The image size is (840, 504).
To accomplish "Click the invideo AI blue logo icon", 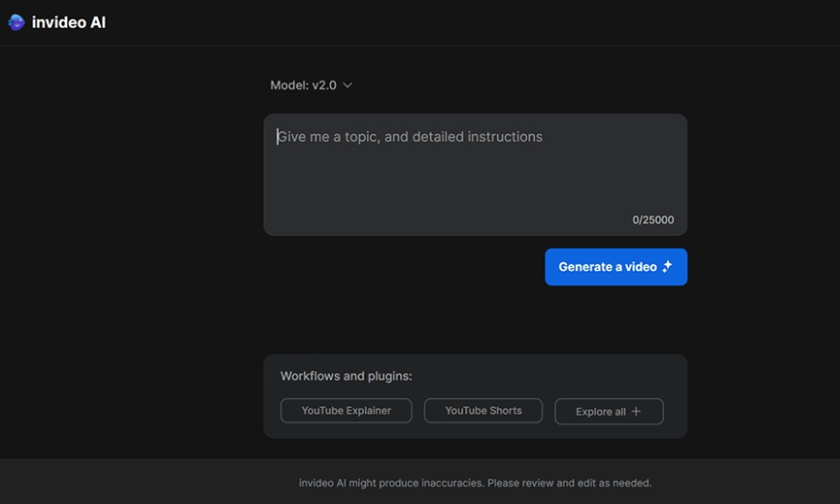I will coord(16,22).
